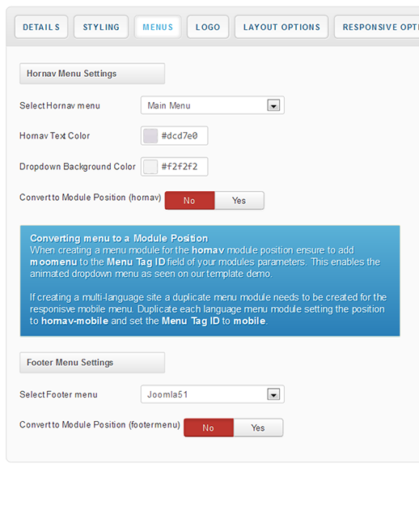Set footermenu module position to No
The height and width of the screenshot is (532, 419).
pos(209,428)
